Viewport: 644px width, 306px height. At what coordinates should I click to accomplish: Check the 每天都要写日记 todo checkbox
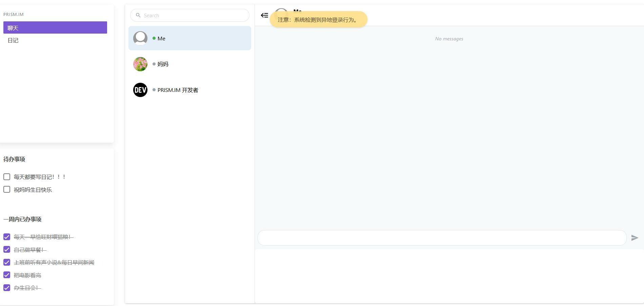pos(7,176)
